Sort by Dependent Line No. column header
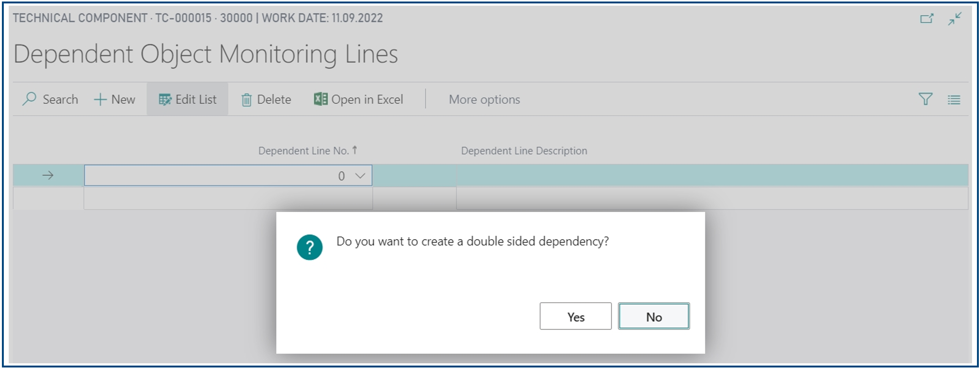 (307, 151)
